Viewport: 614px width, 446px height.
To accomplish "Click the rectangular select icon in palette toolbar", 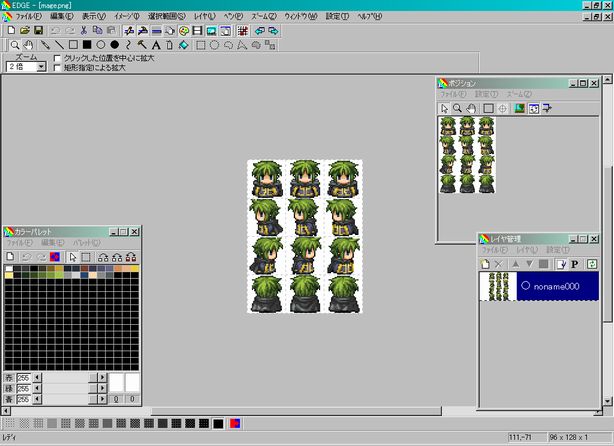I will (x=86, y=257).
